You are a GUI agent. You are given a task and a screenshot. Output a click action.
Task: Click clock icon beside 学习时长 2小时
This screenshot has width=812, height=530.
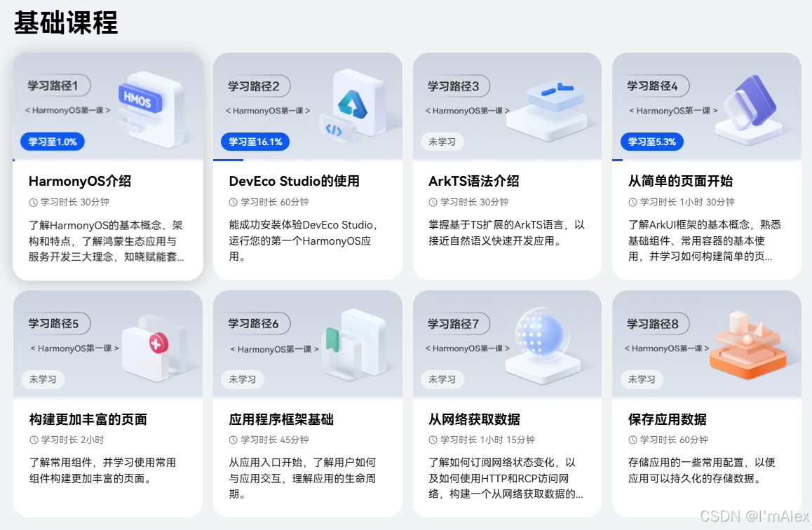pos(34,440)
